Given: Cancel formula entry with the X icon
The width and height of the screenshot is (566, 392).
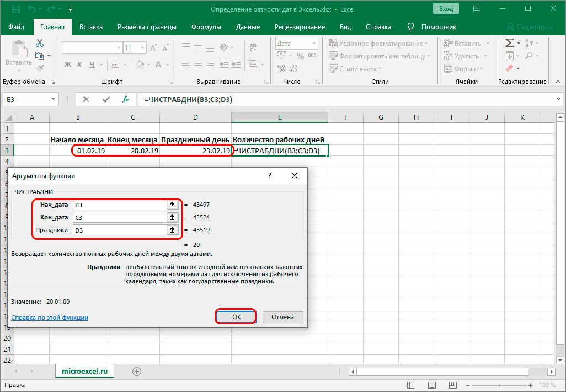Looking at the screenshot, I should [x=86, y=99].
